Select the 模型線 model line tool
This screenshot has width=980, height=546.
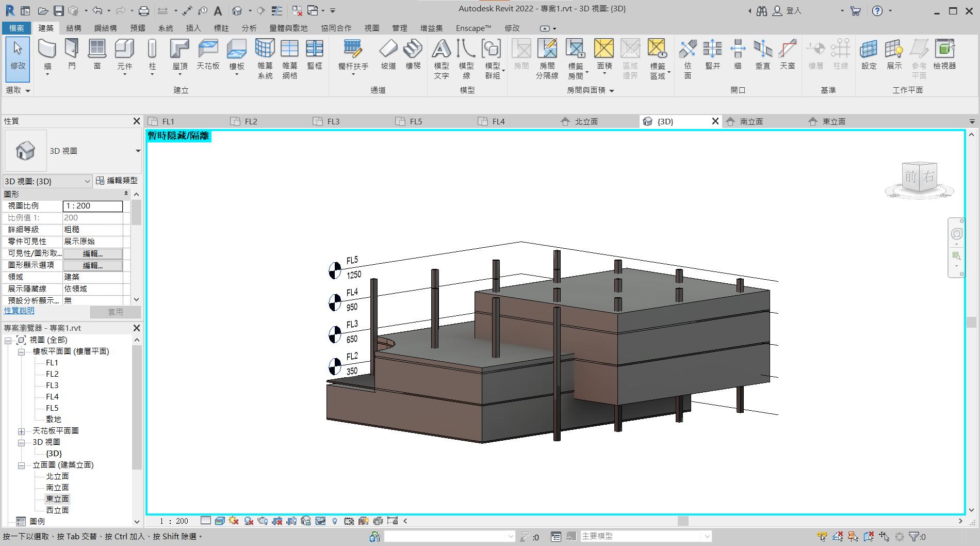(x=466, y=58)
